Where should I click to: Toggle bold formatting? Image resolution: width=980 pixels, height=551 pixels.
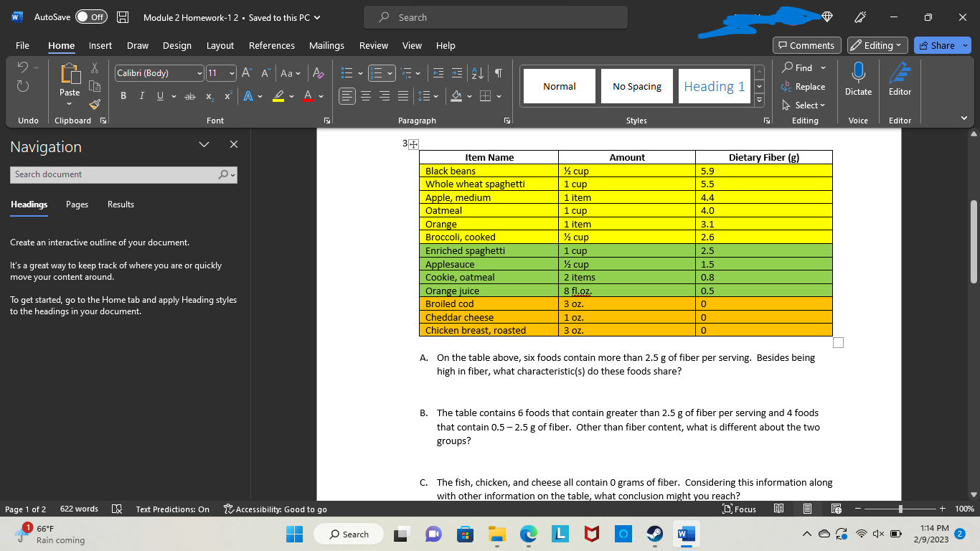(123, 96)
